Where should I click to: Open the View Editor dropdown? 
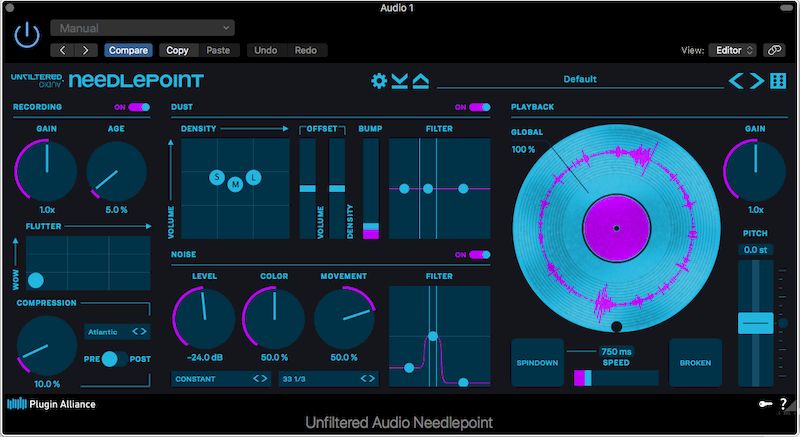732,50
